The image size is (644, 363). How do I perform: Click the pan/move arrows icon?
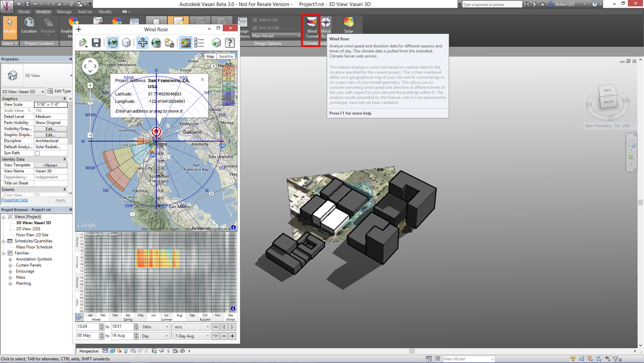142,43
